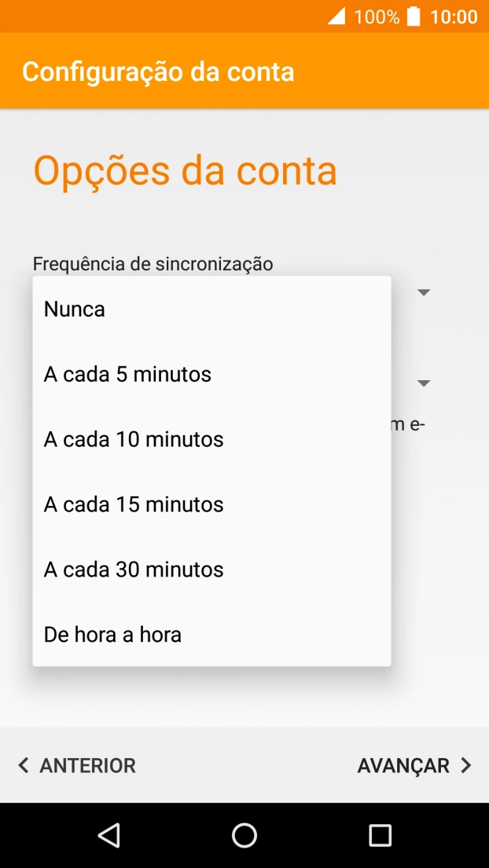Tap the battery status icon
Screen dimensions: 489x868
point(414,15)
